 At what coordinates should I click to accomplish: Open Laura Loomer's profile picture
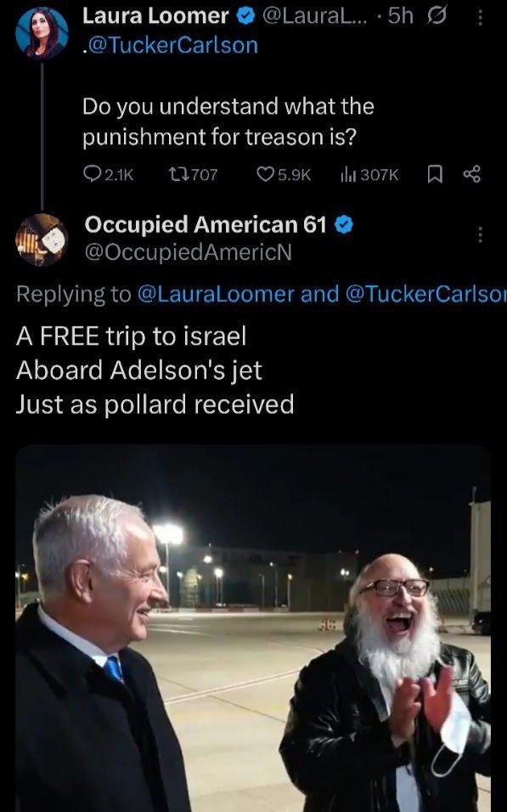point(42,32)
